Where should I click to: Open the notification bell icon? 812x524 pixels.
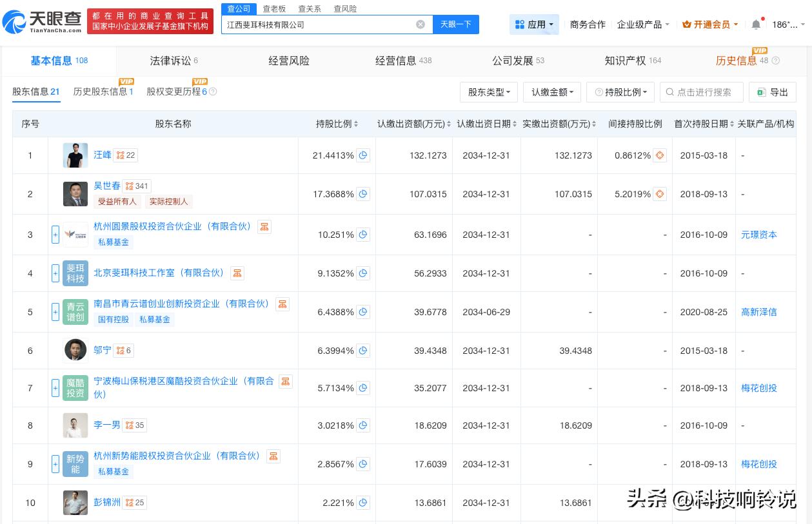(x=755, y=24)
